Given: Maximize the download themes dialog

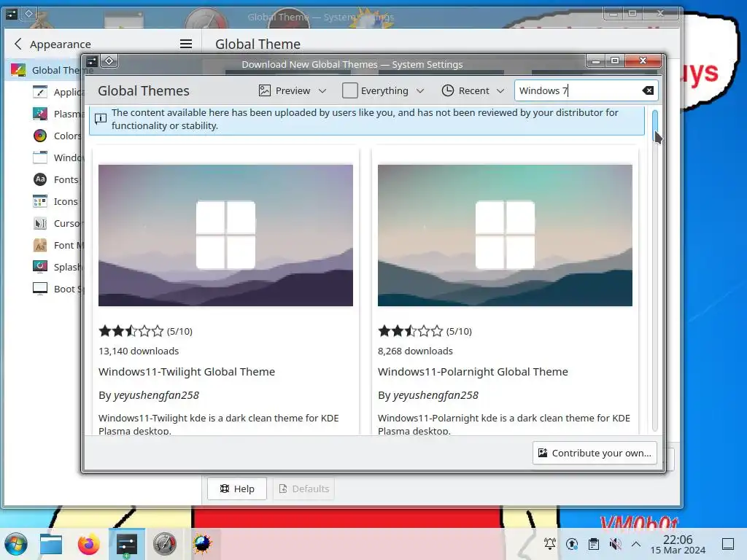Looking at the screenshot, I should click(x=614, y=61).
